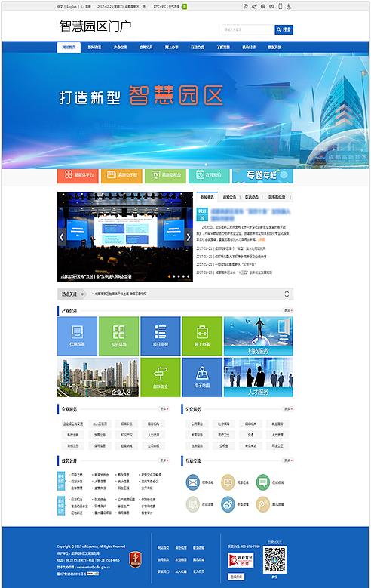The height and width of the screenshot is (588, 371).
Task: Click the banner pagination dot
Action: [206, 165]
